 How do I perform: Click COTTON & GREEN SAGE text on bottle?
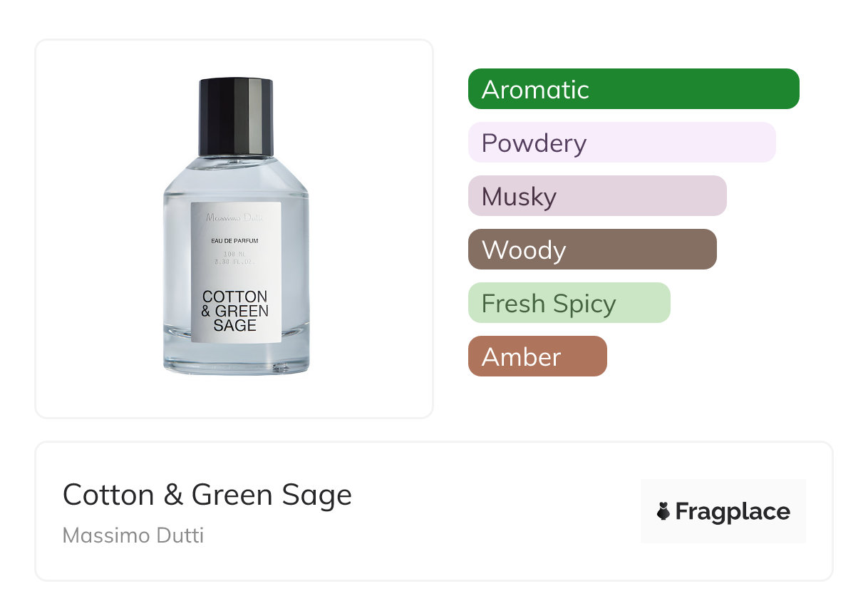[235, 311]
